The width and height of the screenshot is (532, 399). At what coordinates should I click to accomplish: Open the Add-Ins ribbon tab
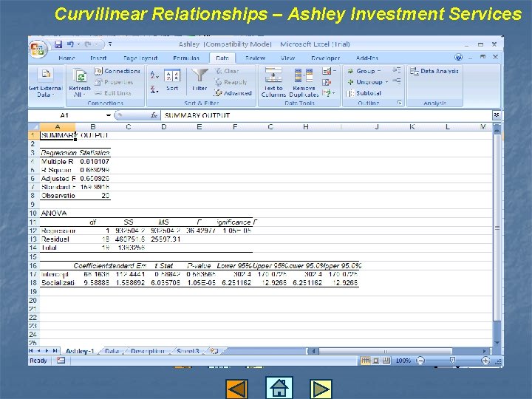click(x=367, y=58)
